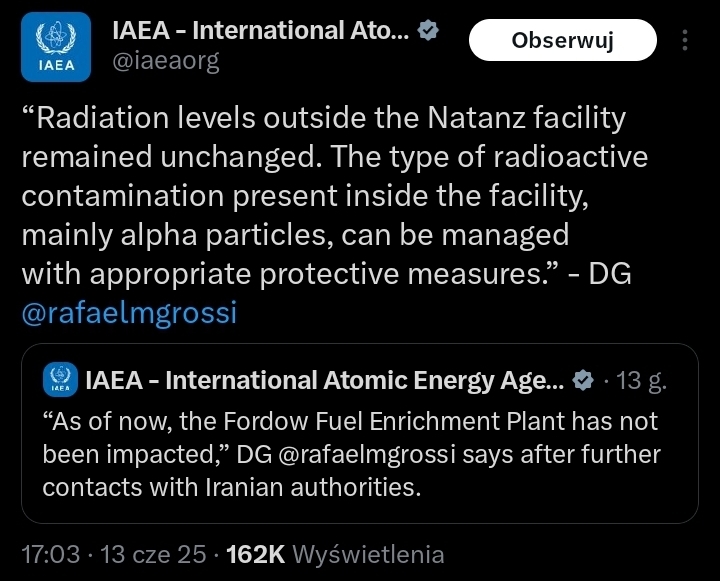Click the "13 g." quoted post timestamp
Screen dimensions: 720x581
click(642, 380)
